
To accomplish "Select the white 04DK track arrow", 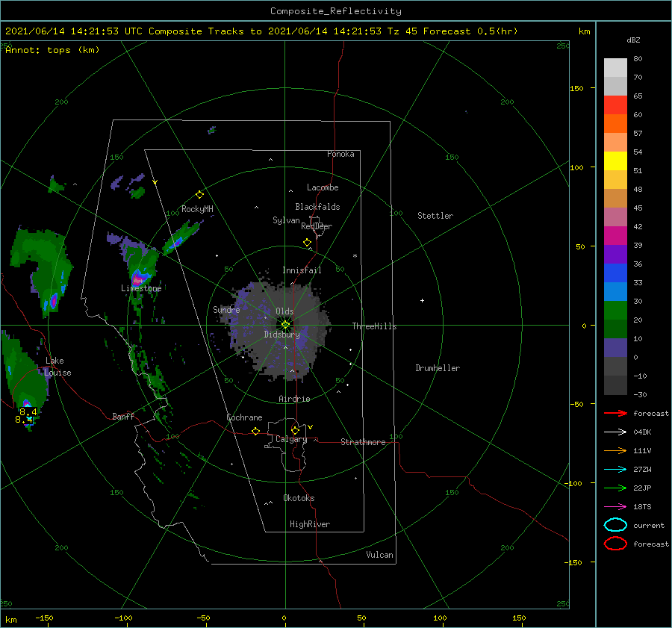I will (x=615, y=432).
